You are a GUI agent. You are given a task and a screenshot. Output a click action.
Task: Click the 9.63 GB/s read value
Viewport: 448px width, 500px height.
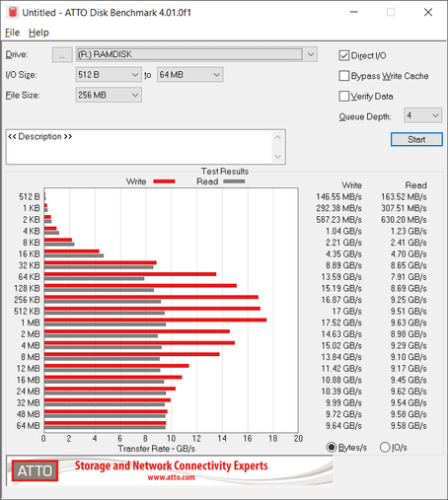tap(409, 322)
